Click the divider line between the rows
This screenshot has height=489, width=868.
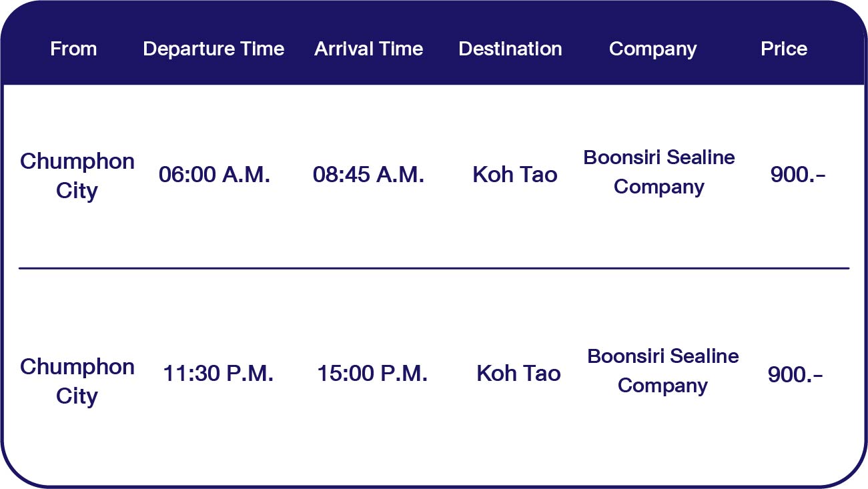coord(434,268)
